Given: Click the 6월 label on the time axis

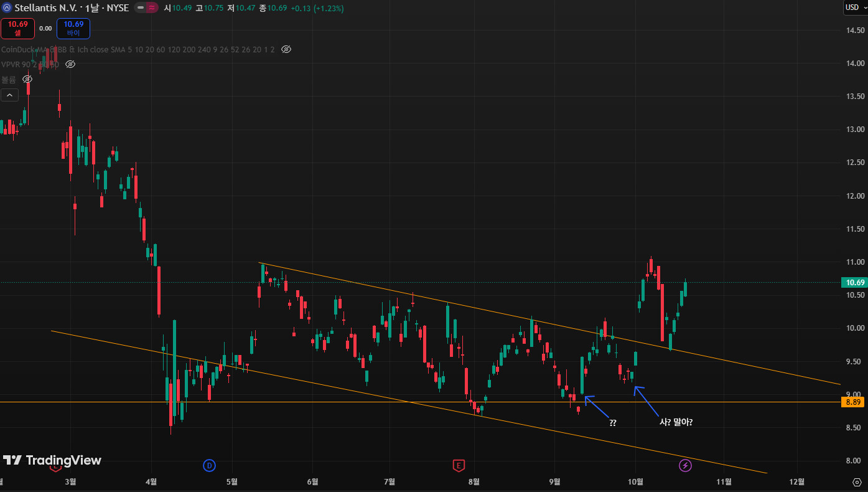Looking at the screenshot, I should pos(313,481).
